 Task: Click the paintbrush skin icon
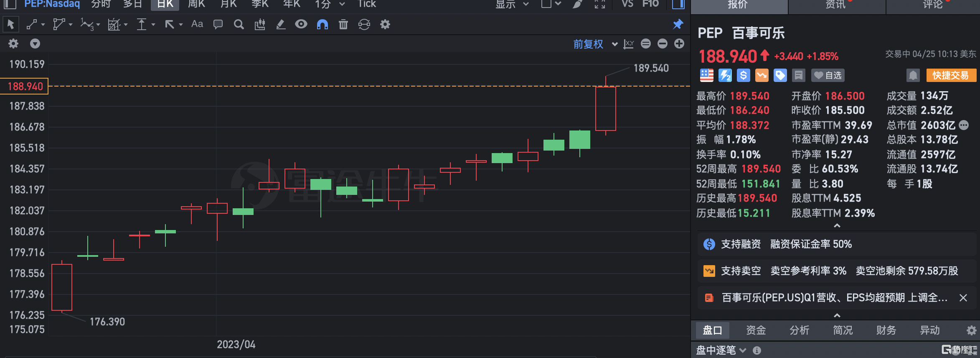pos(578,4)
